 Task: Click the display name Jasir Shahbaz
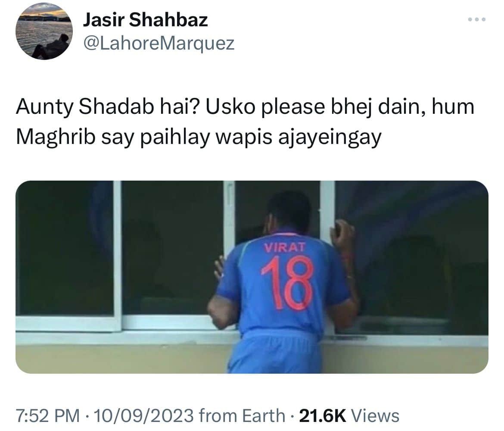(146, 20)
